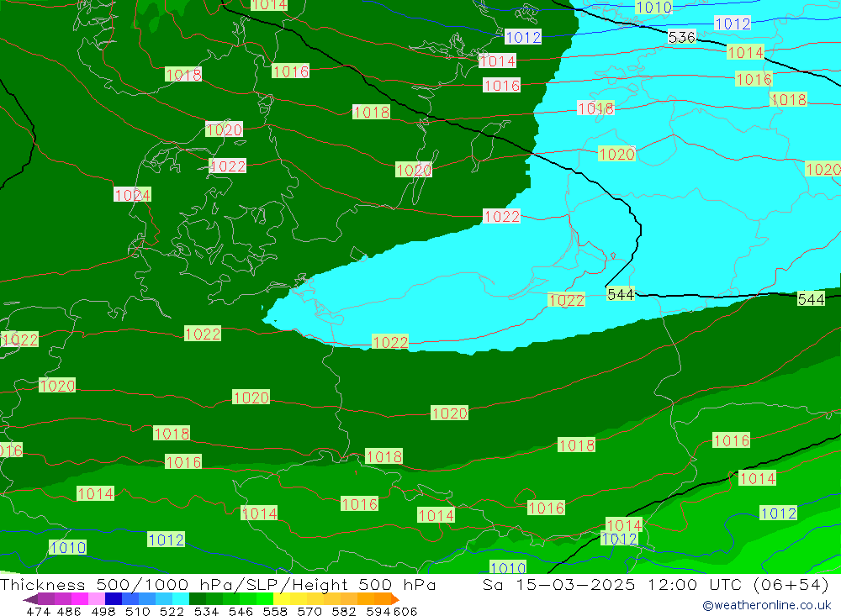
Task: Click the 582 legend scale value
Action: click(x=343, y=611)
